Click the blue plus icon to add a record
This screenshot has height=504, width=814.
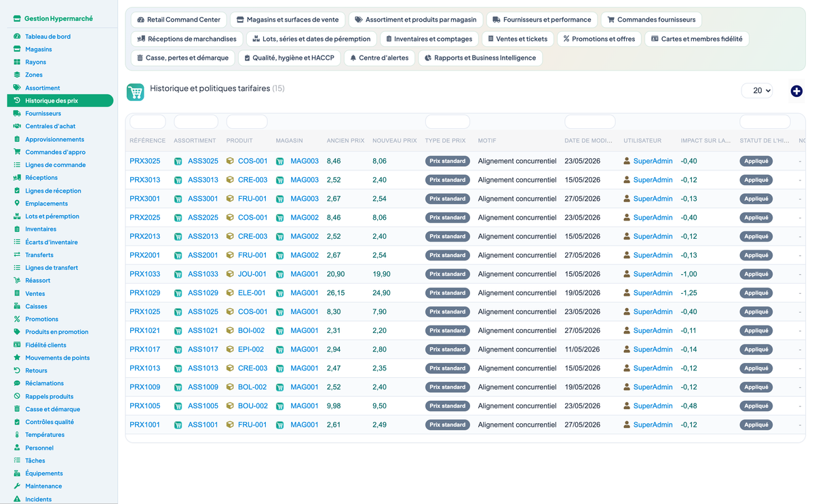796,91
